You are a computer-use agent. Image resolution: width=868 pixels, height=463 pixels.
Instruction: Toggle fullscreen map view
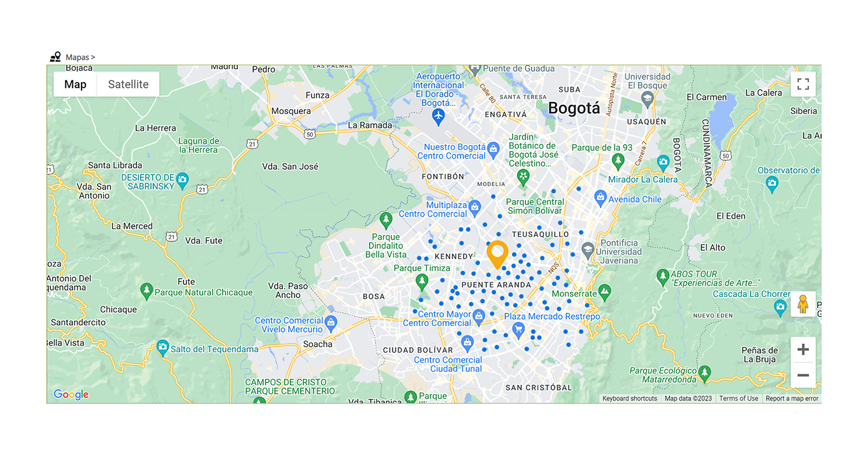803,84
